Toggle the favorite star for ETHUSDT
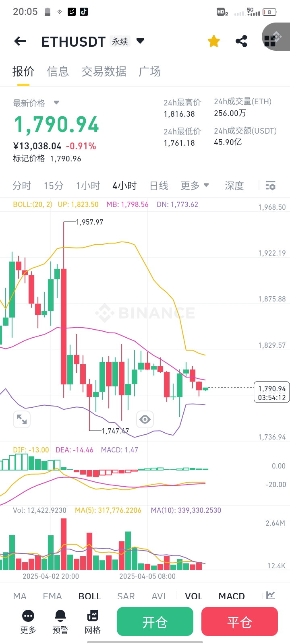 [x=214, y=41]
